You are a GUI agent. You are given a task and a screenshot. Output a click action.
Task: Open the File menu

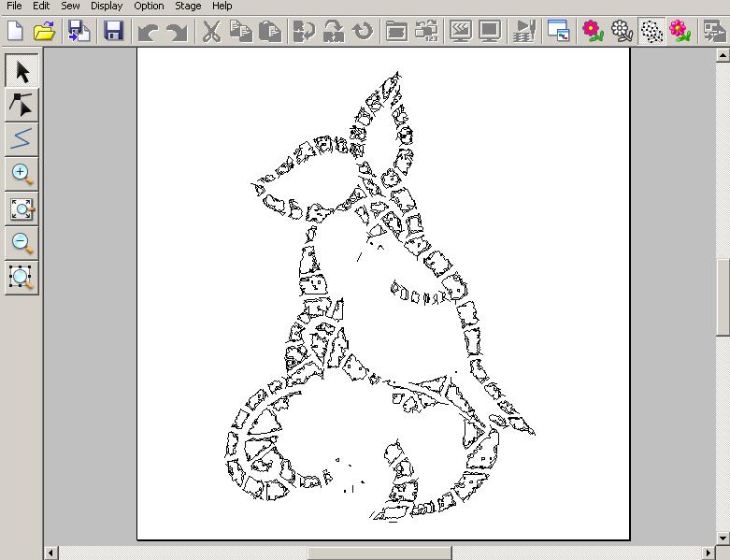14,6
